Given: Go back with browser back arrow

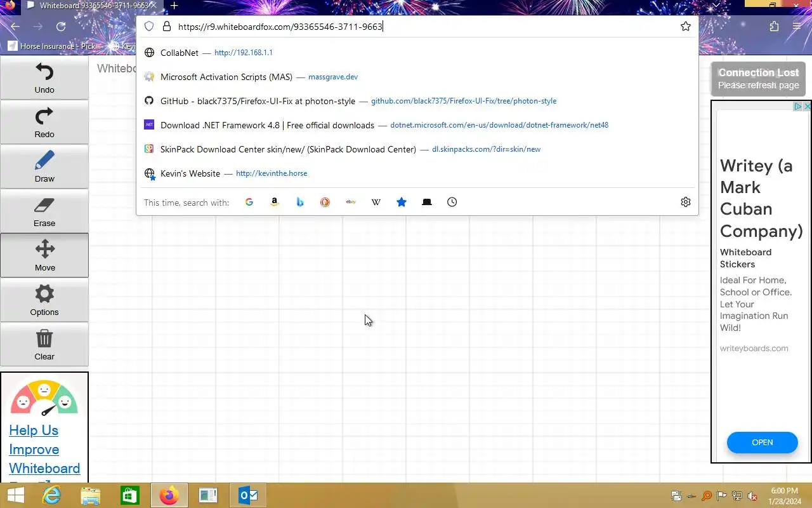Looking at the screenshot, I should point(15,27).
